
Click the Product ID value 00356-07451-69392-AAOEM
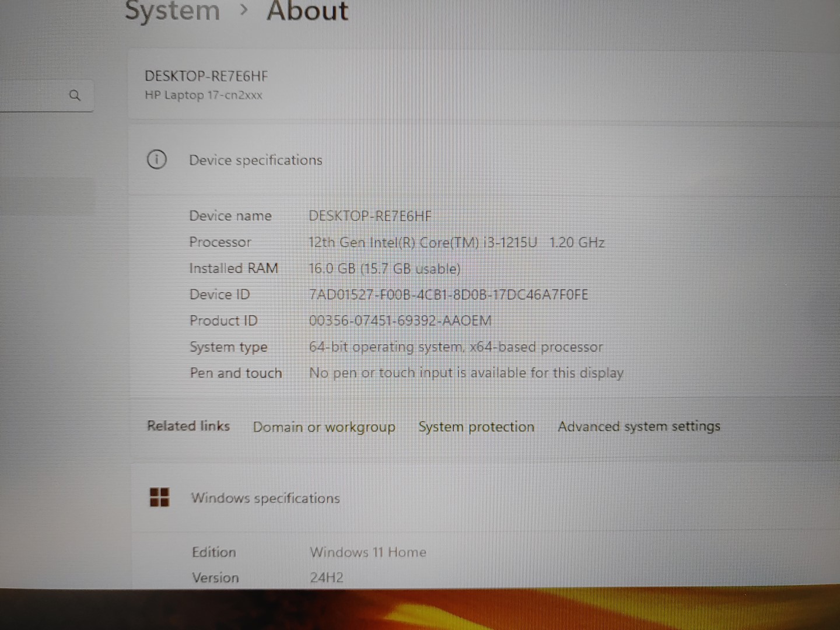400,321
